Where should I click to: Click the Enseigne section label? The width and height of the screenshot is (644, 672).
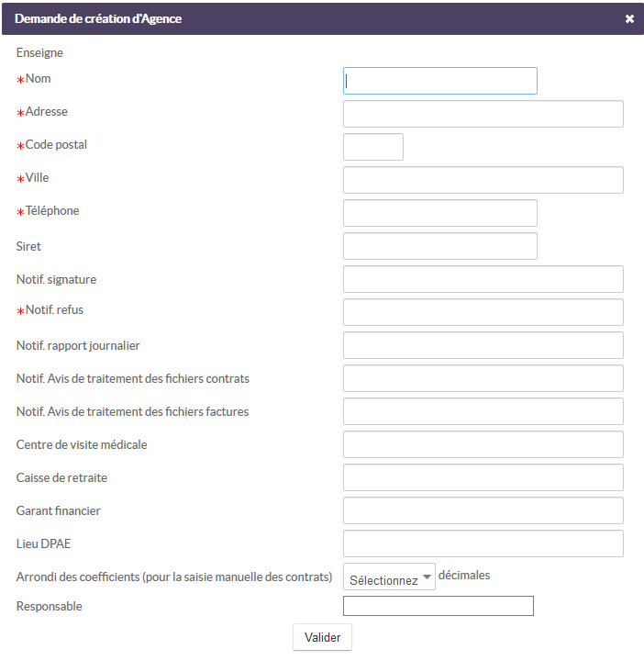[39, 52]
